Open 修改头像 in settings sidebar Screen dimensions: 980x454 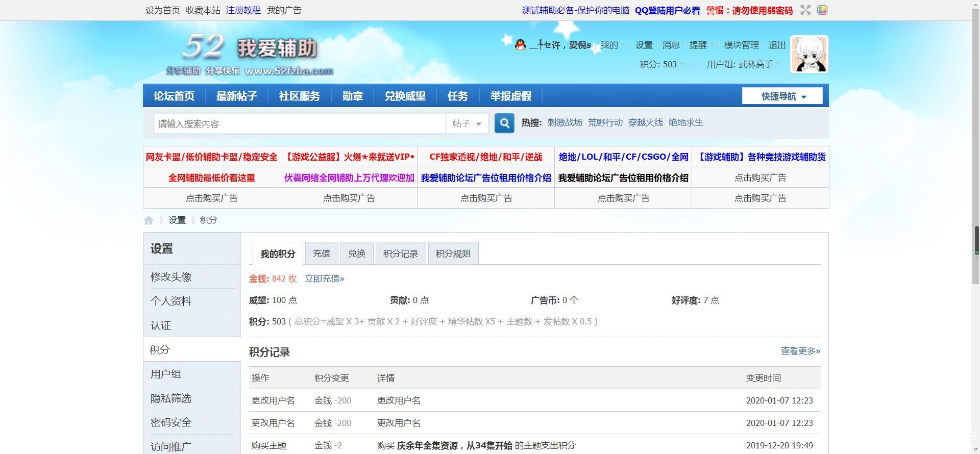tap(171, 276)
